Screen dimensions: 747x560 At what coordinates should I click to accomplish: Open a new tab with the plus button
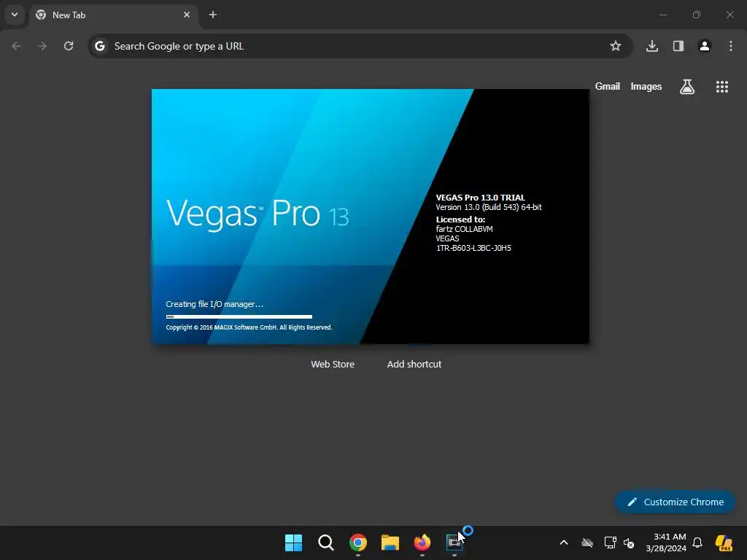213,15
